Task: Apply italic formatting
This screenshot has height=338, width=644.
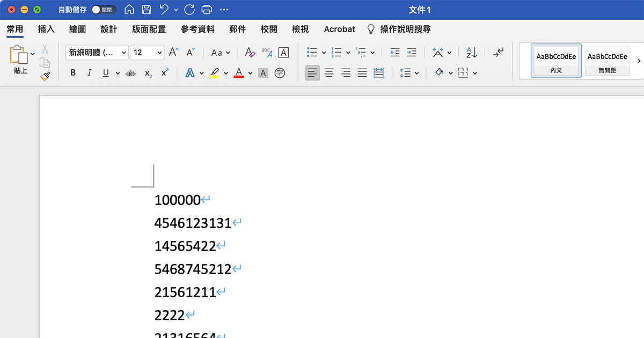Action: tap(89, 72)
